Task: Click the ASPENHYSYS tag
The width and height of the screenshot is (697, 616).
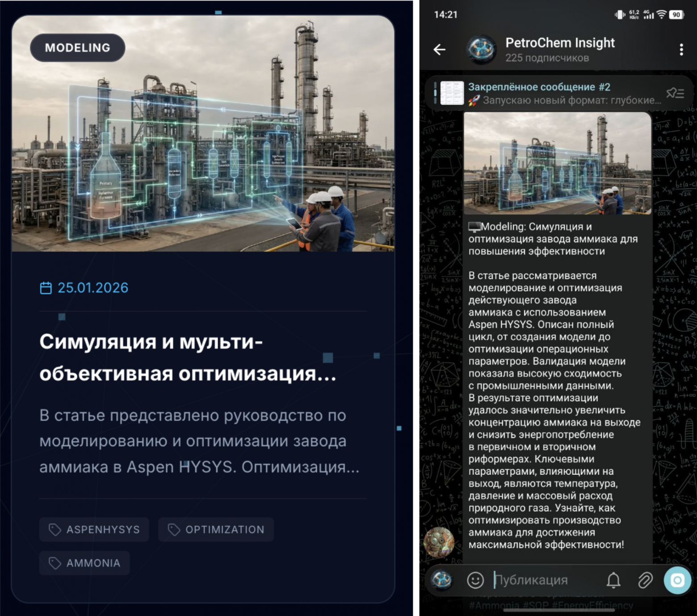Action: pos(93,529)
